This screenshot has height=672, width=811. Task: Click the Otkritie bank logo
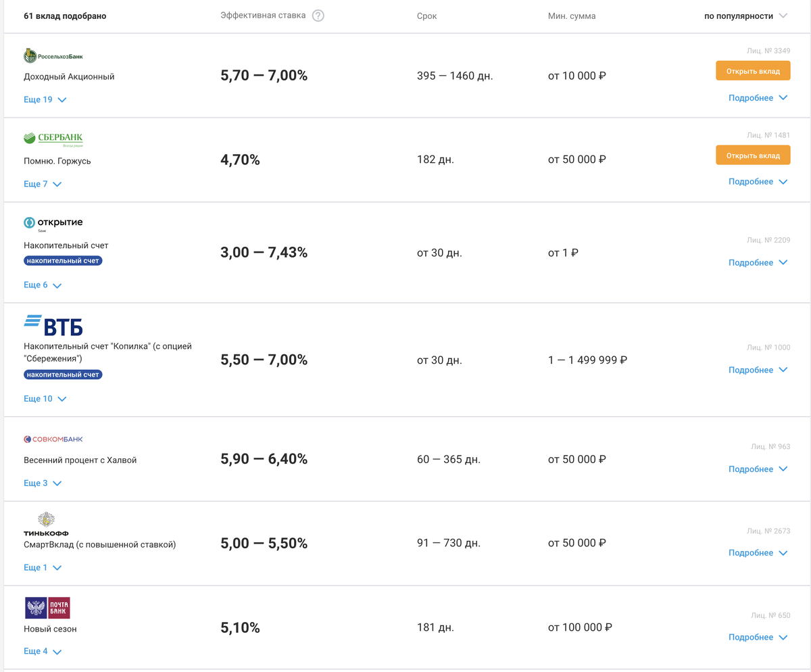(x=53, y=223)
